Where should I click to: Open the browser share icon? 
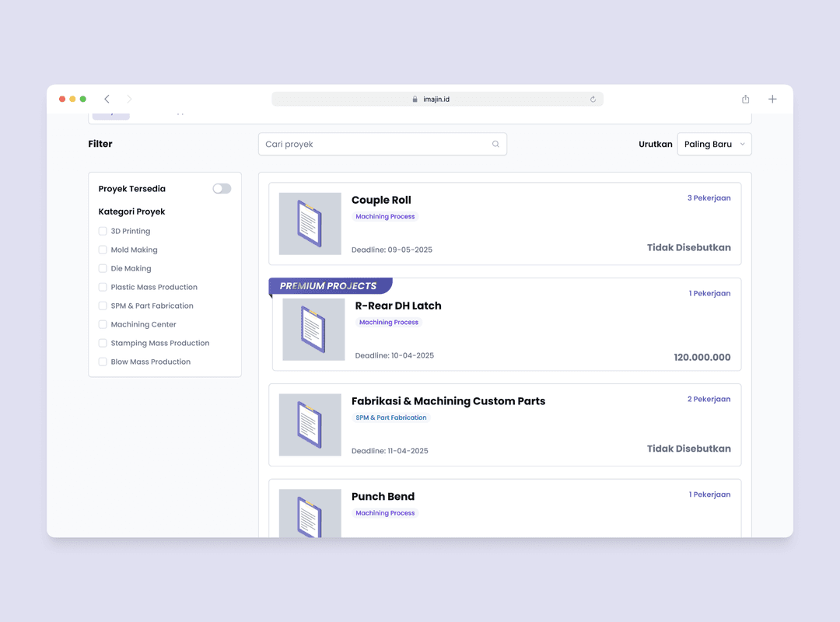[x=745, y=99]
